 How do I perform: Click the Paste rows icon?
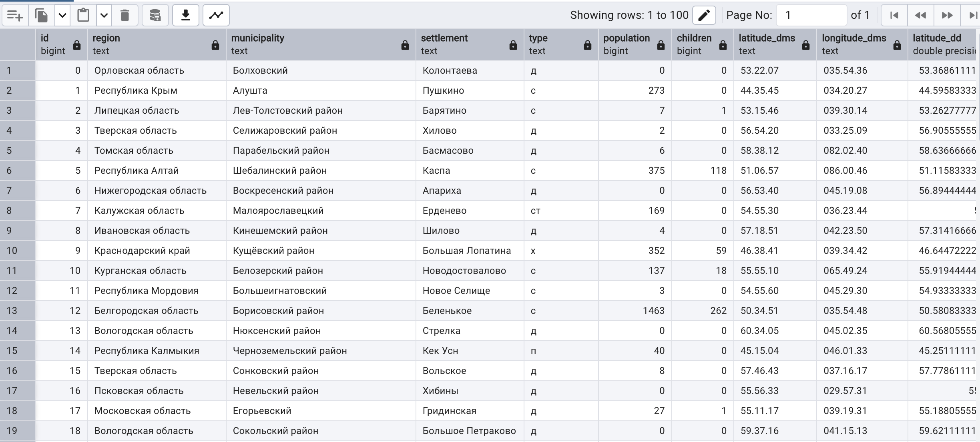[x=83, y=16]
